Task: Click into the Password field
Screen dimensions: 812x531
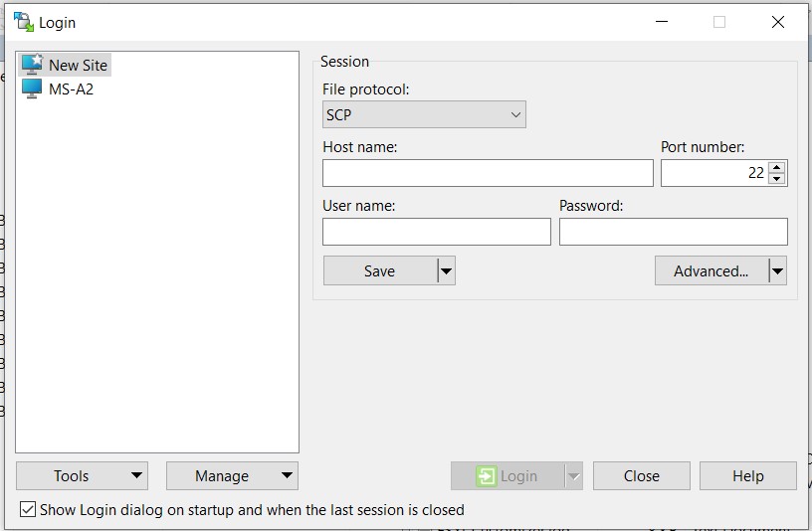Action: click(x=673, y=232)
